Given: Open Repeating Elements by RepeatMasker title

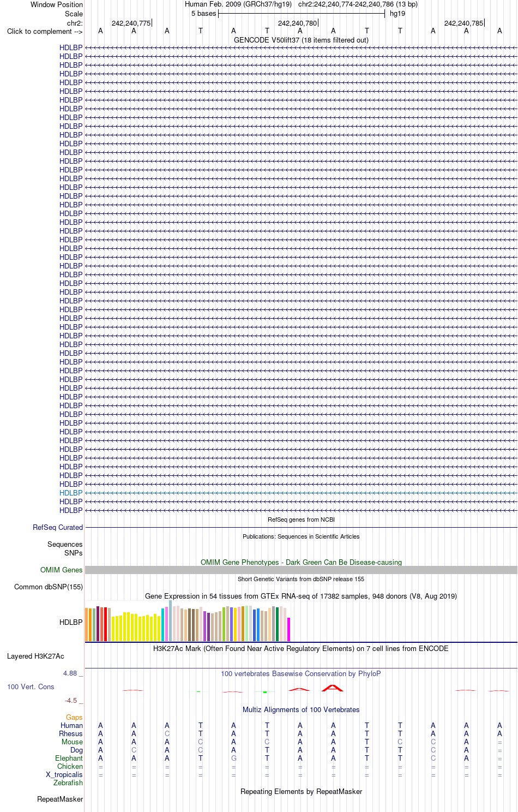Looking at the screenshot, I should tap(301, 791).
